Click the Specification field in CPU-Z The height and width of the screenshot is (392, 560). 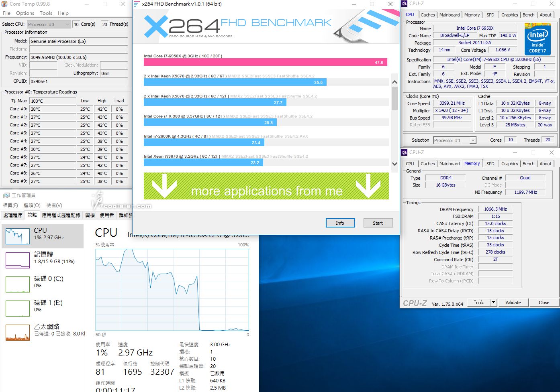pyautogui.click(x=494, y=59)
